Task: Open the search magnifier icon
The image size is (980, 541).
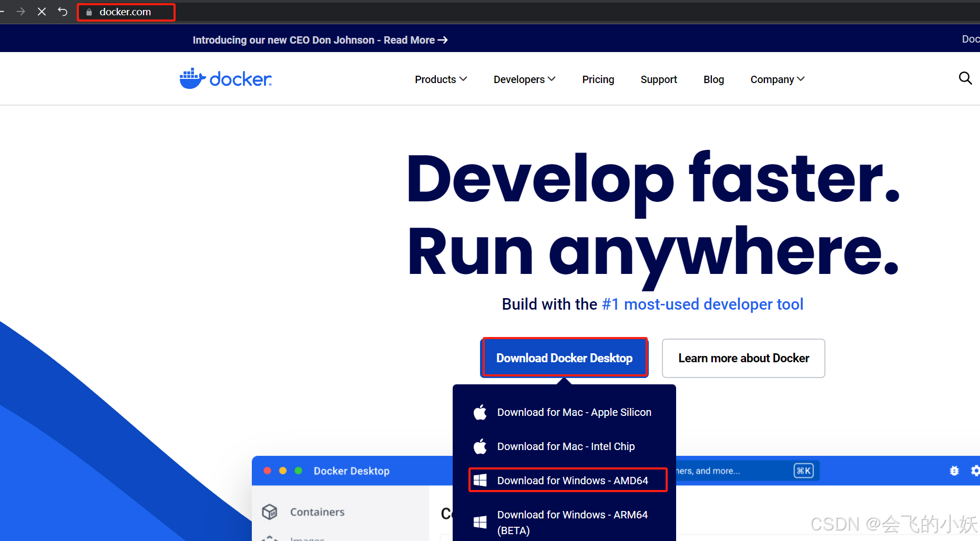Action: 965,78
